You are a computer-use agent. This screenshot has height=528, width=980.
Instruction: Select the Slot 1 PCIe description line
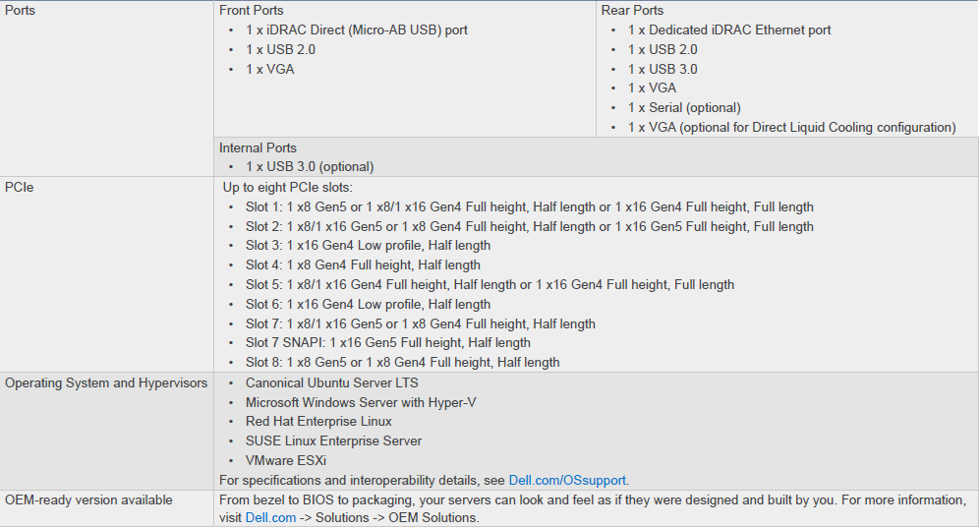coord(530,206)
